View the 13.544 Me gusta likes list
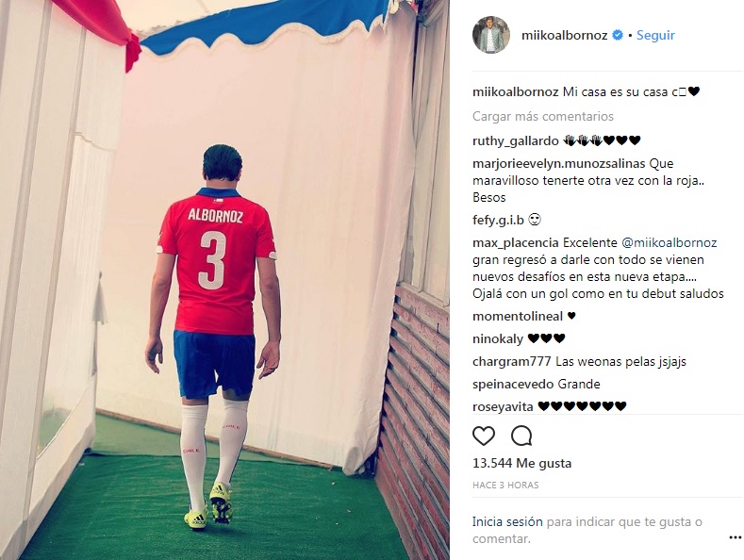Screen dimensions: 744x560 point(522,463)
